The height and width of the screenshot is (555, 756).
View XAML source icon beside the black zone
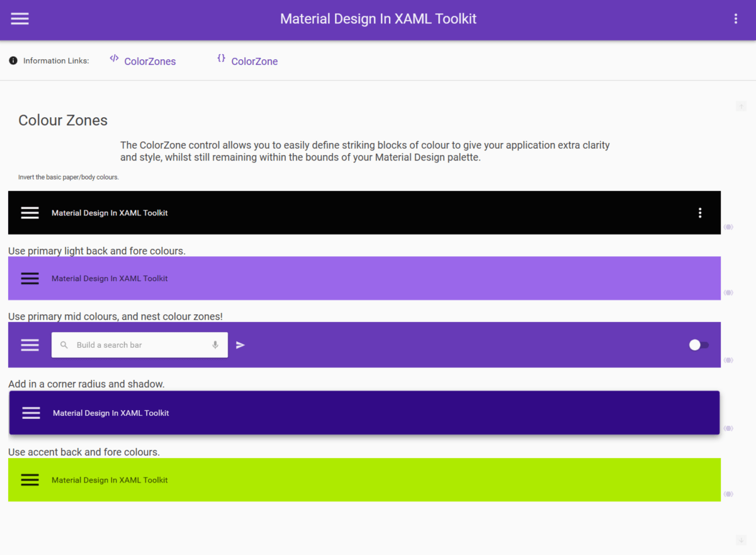pos(728,227)
